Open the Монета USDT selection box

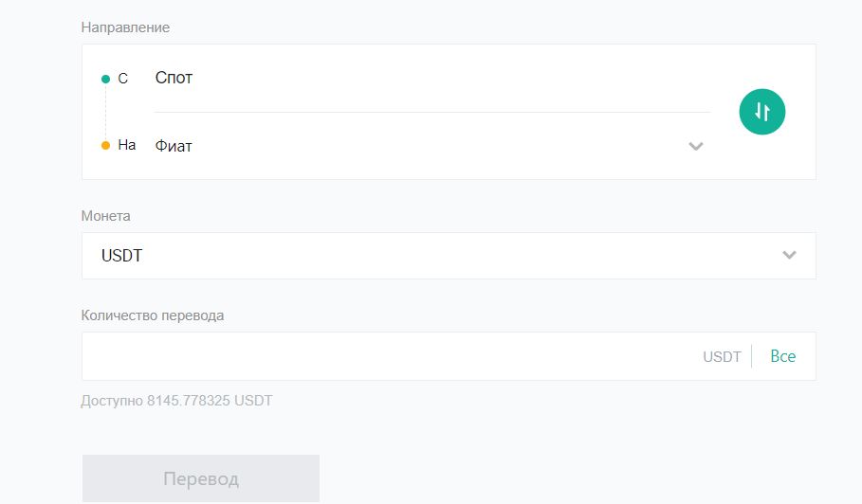pos(449,255)
